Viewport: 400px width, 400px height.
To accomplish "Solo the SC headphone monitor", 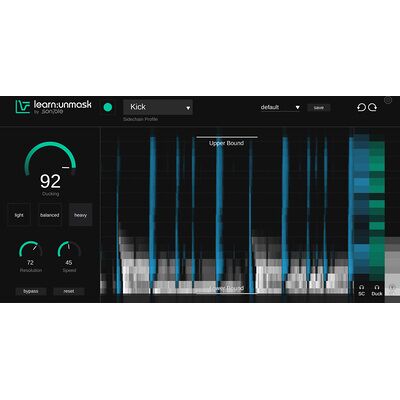I will pos(362,290).
